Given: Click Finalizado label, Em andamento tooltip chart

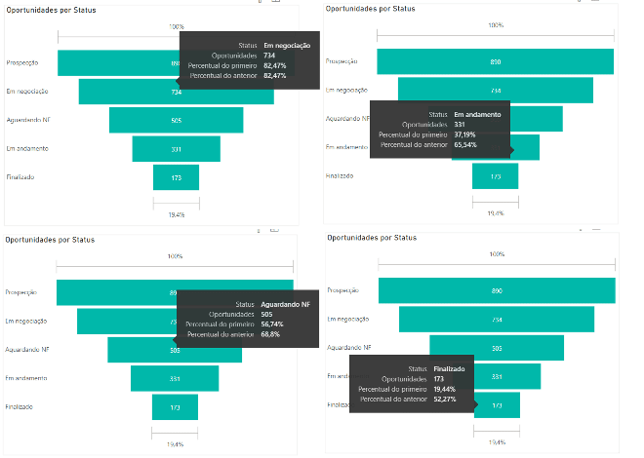Looking at the screenshot, I should 339,176.
